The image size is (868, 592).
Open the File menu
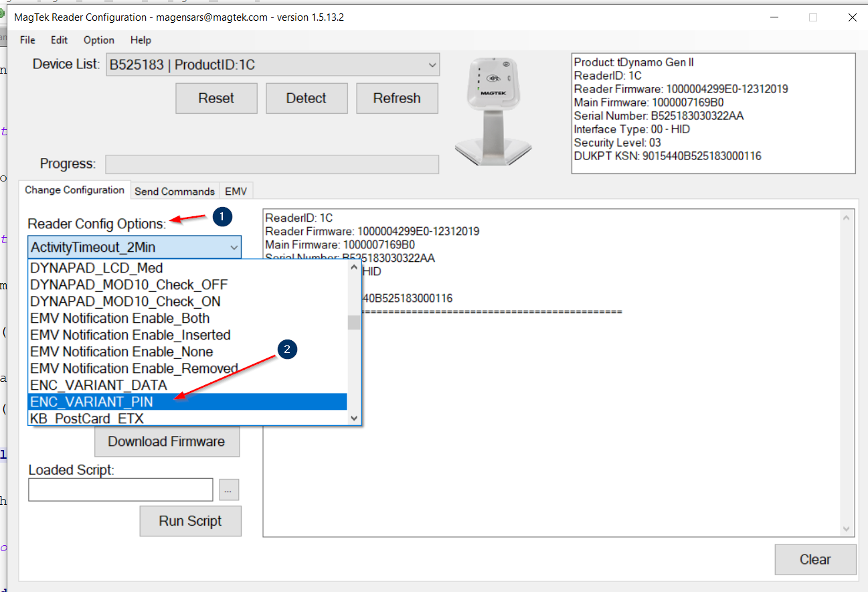(x=27, y=40)
